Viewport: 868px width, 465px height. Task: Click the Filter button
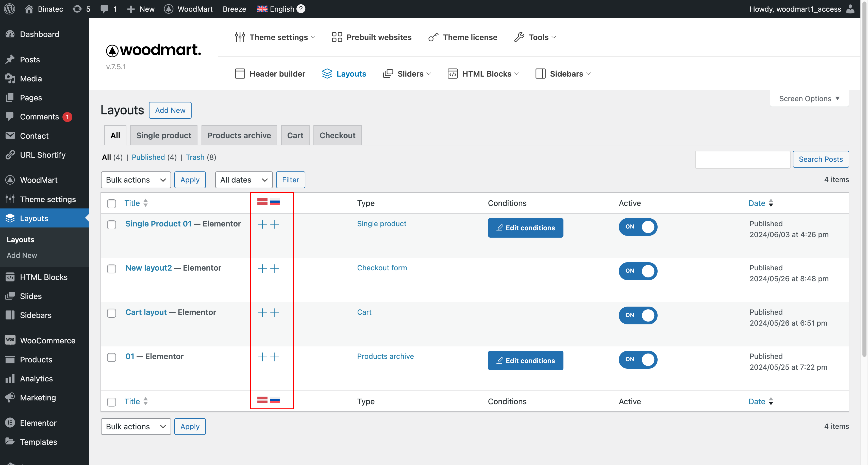290,180
